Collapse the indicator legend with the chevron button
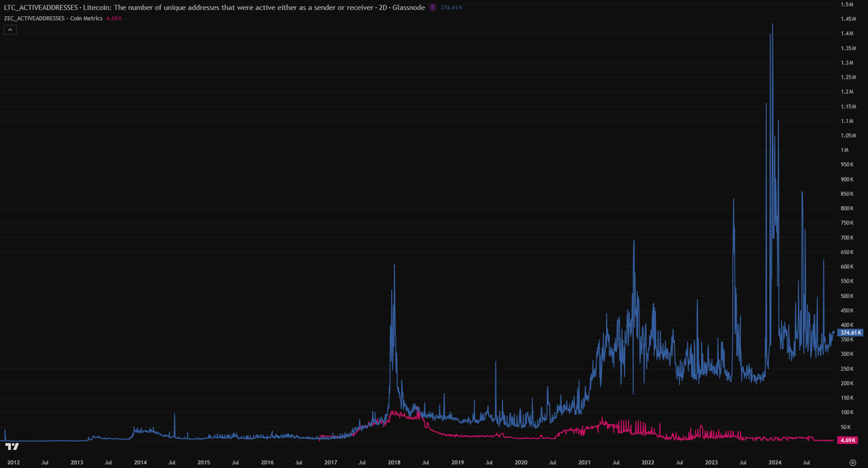Image resolution: width=868 pixels, height=468 pixels. click(x=10, y=30)
